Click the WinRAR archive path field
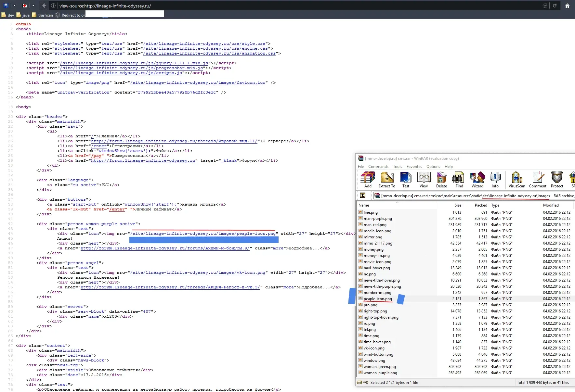The height and width of the screenshot is (392, 575). (474, 196)
